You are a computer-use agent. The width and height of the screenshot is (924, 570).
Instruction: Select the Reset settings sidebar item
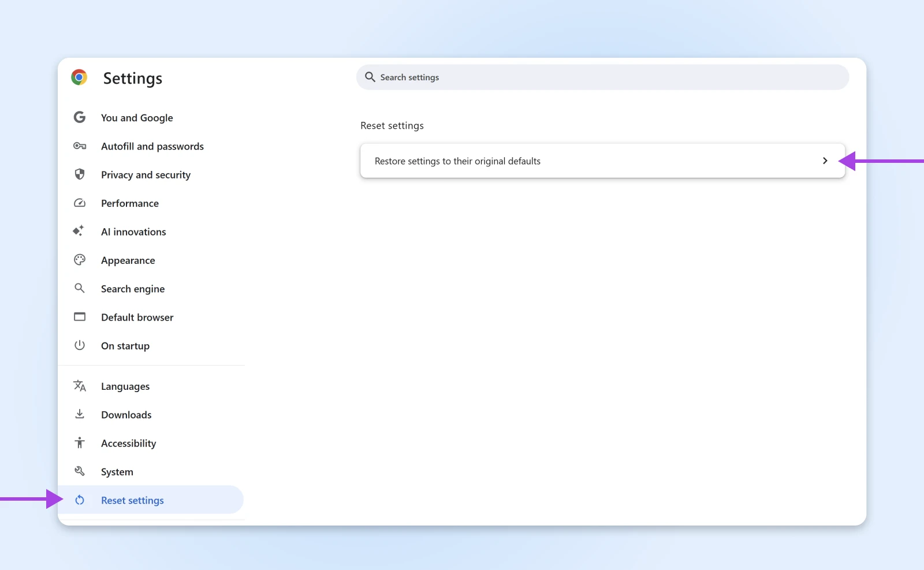click(x=132, y=500)
